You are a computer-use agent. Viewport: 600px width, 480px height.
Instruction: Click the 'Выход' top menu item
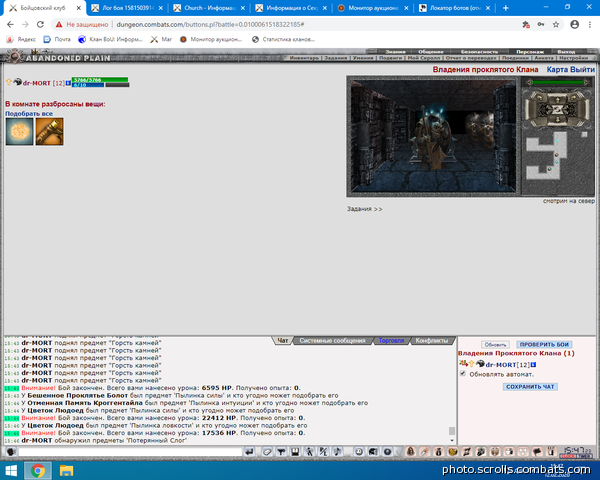(x=566, y=52)
